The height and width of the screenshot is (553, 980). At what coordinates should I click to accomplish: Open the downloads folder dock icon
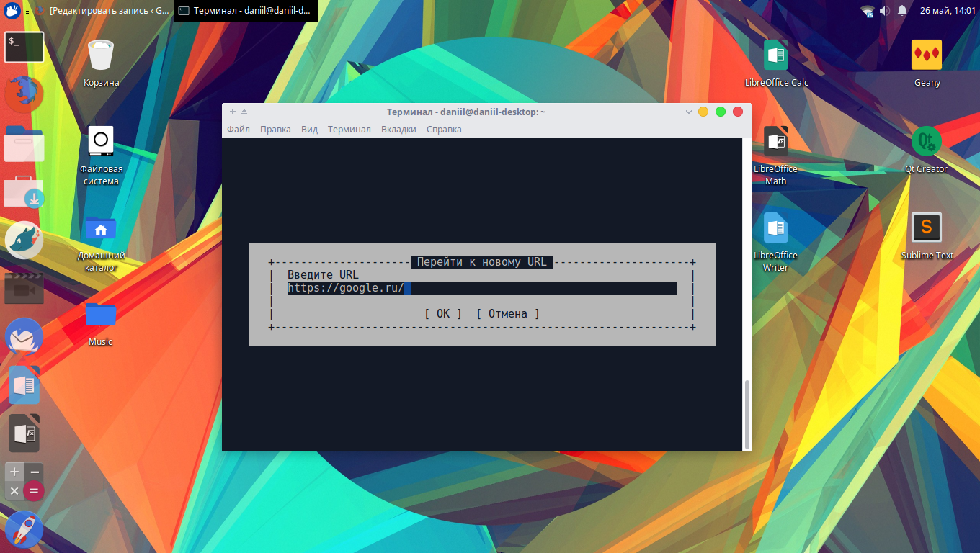24,192
